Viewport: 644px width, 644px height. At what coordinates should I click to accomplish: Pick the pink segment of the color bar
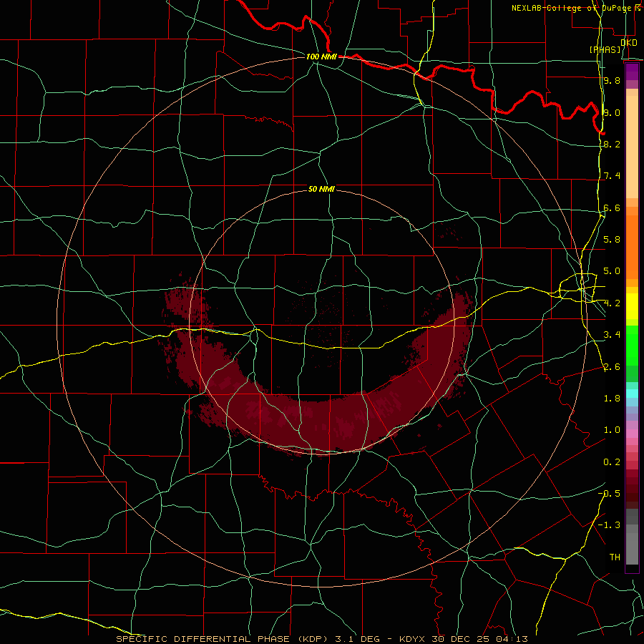click(x=632, y=434)
